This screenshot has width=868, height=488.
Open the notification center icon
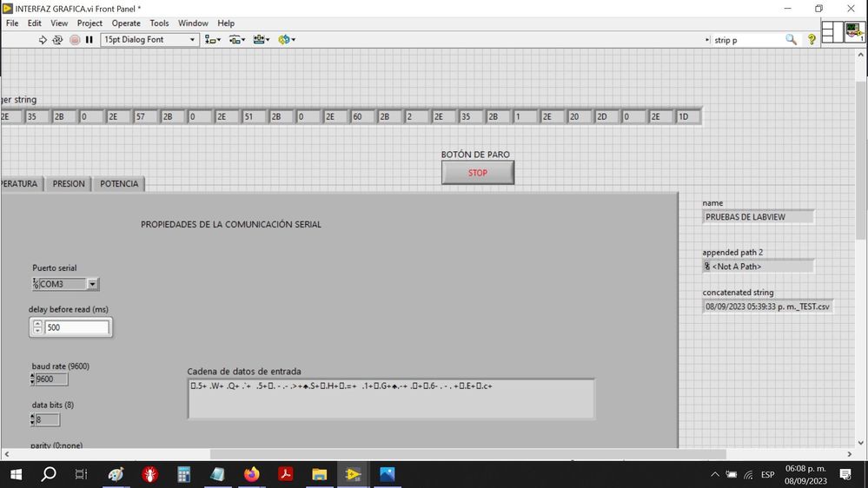[845, 474]
